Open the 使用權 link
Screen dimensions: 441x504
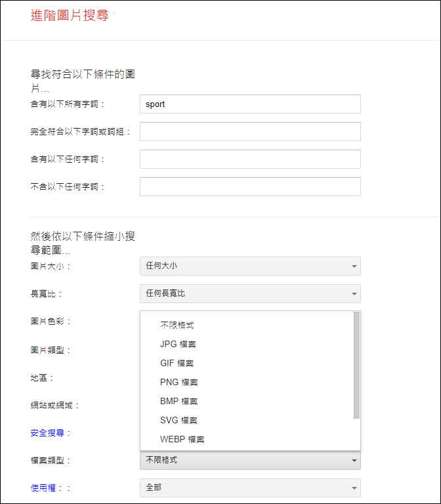tap(43, 488)
